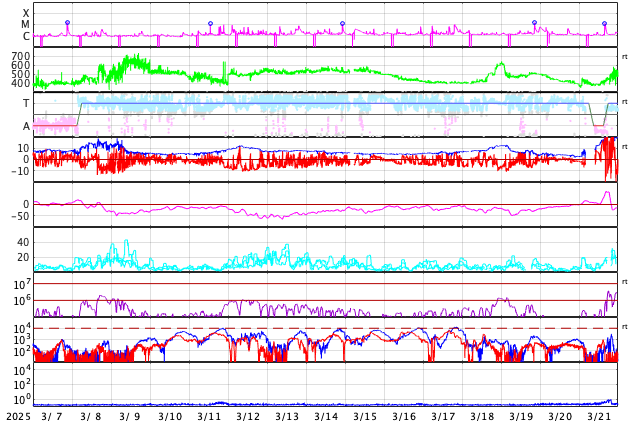Click the "400" solar wind speed tick
The width and height of the screenshot is (634, 424).
(21, 83)
